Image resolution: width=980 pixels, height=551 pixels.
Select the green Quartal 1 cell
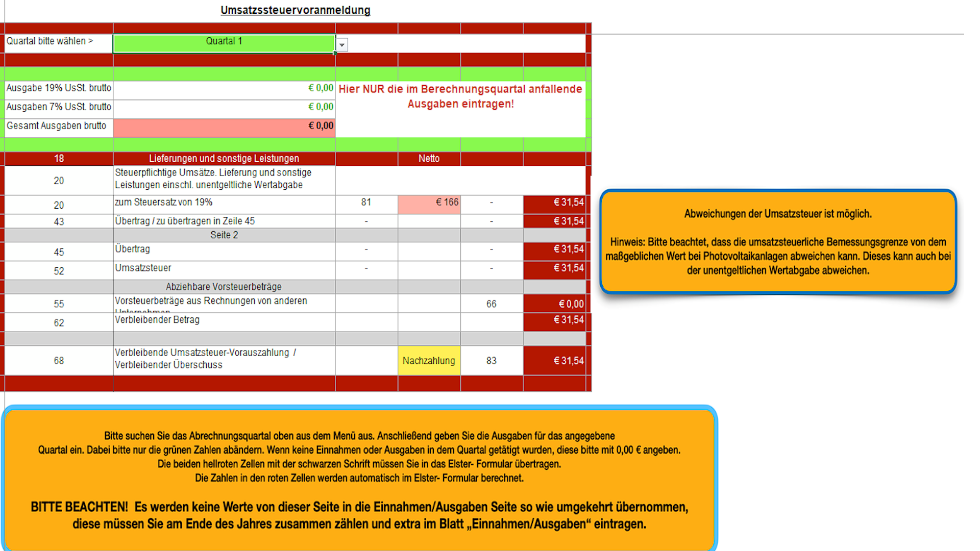224,43
